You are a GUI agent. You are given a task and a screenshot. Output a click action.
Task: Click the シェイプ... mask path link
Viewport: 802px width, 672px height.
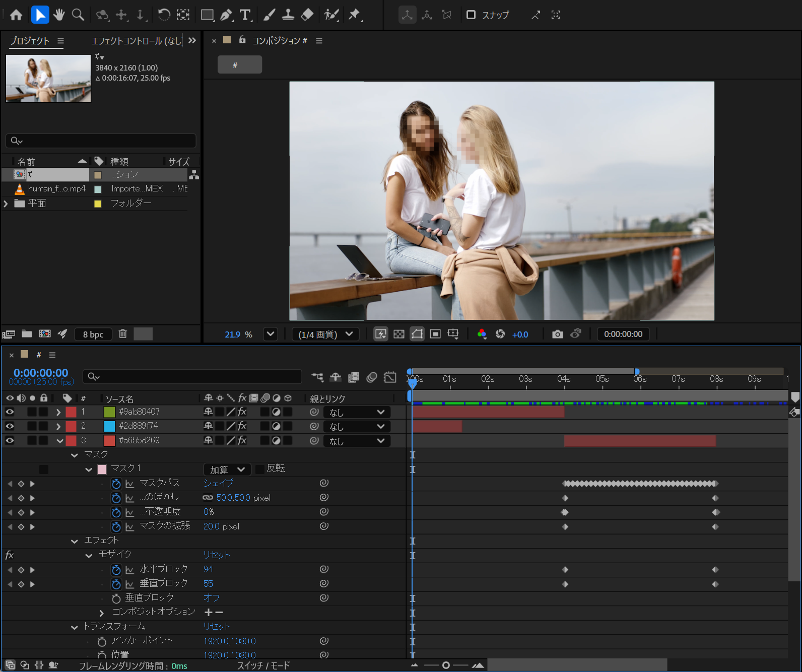pos(222,483)
